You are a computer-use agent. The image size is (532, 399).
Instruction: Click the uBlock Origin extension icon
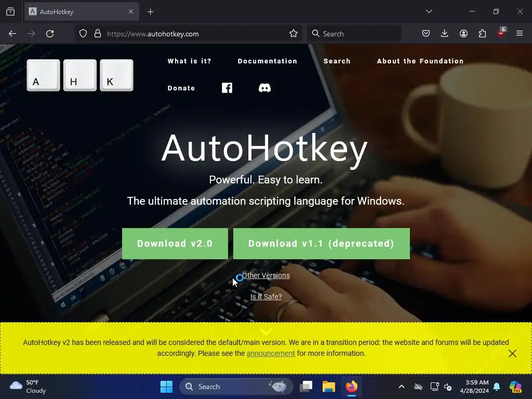point(501,33)
